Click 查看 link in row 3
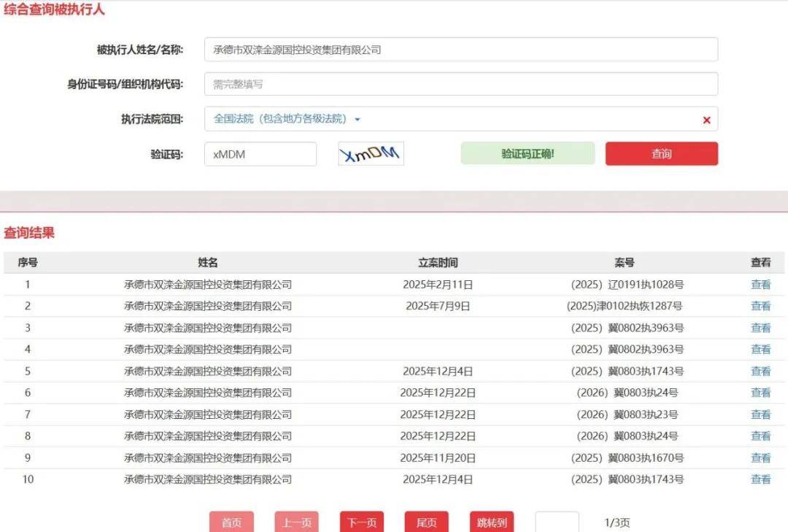This screenshot has width=788, height=532. (x=760, y=328)
